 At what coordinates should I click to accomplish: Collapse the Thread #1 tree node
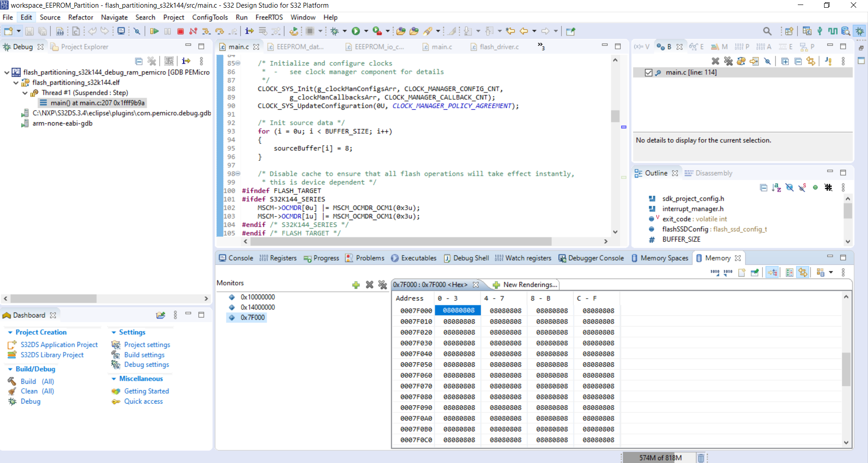(24, 92)
